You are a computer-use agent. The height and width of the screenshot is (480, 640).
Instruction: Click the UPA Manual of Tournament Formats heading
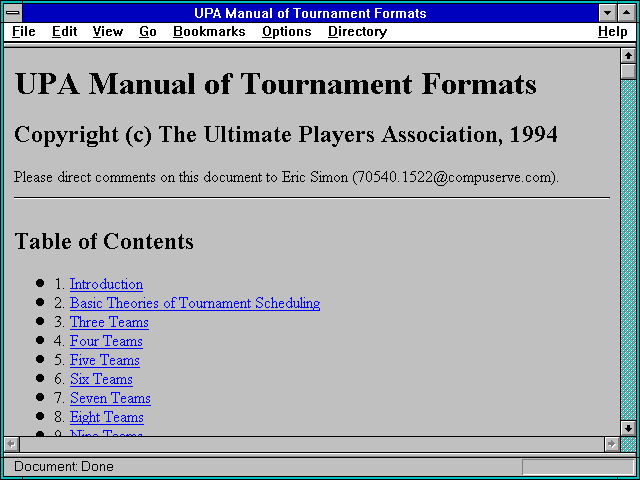(x=276, y=84)
